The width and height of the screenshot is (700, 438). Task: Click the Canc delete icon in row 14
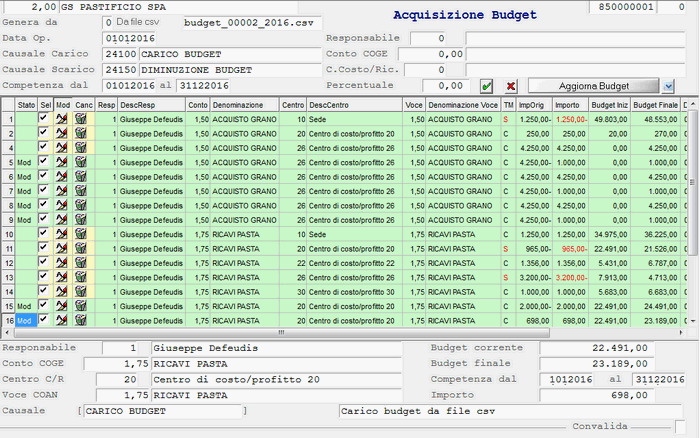pos(81,292)
